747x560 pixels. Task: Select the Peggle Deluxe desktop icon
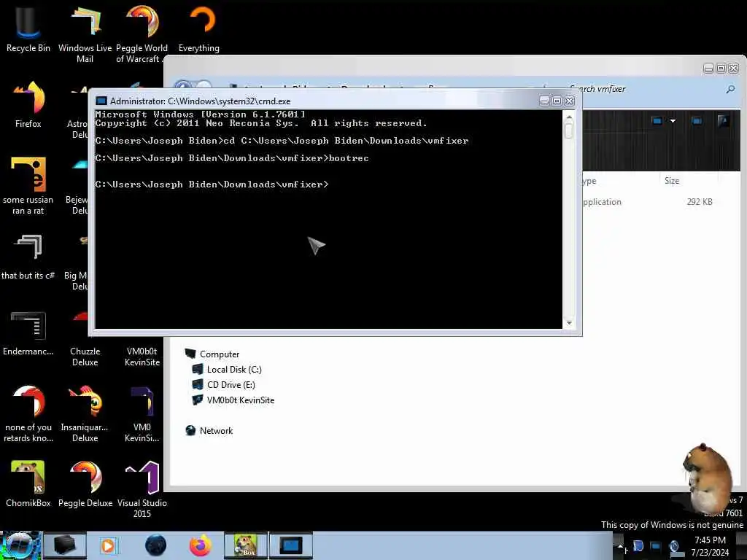[x=85, y=483]
